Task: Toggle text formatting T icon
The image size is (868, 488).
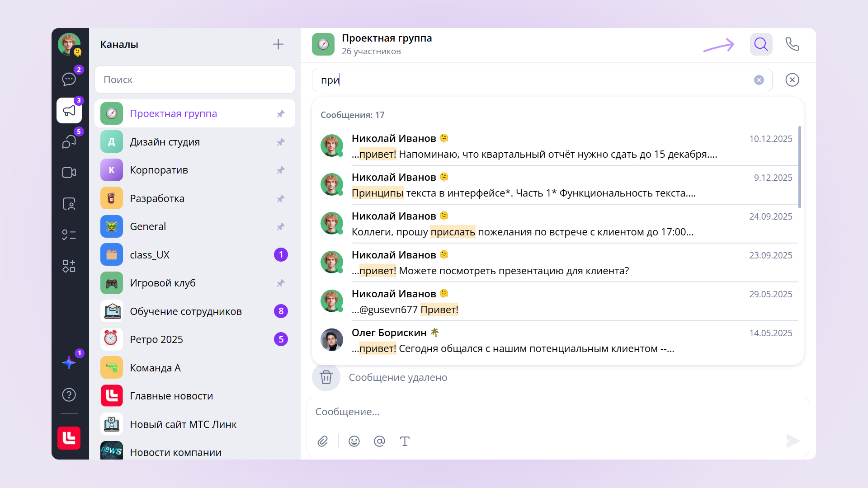Action: (405, 441)
